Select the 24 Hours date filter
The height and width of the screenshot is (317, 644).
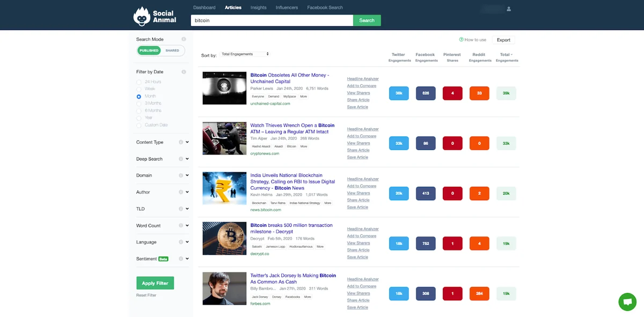pos(139,82)
